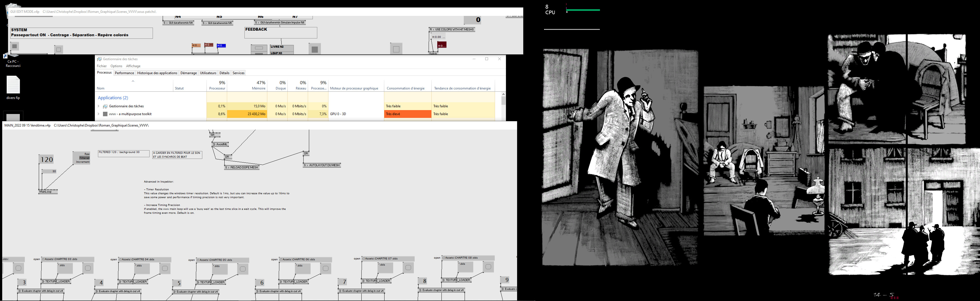Click the orange H:0 color box

pyautogui.click(x=196, y=46)
